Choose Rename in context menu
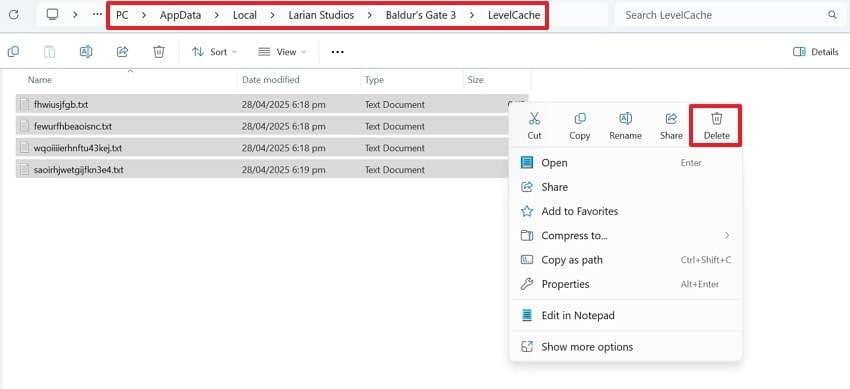The image size is (850, 389). pyautogui.click(x=625, y=126)
